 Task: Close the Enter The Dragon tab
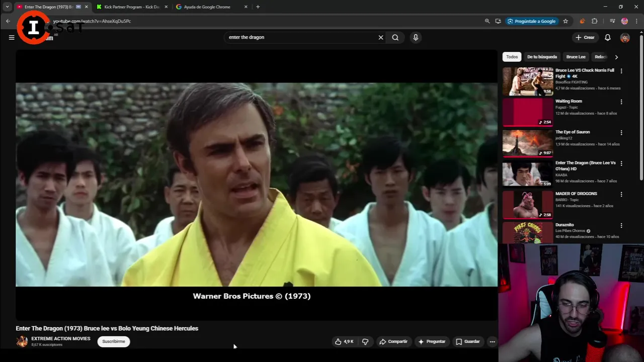[x=86, y=7]
